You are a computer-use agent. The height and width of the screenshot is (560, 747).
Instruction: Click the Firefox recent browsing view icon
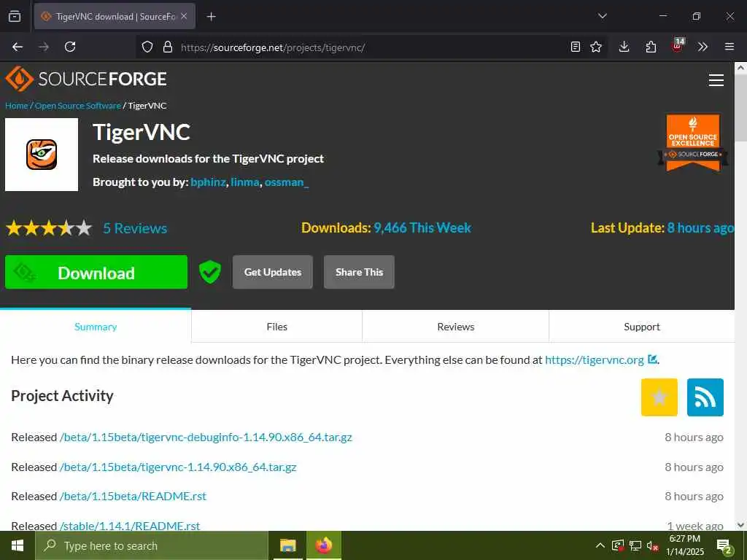click(15, 16)
